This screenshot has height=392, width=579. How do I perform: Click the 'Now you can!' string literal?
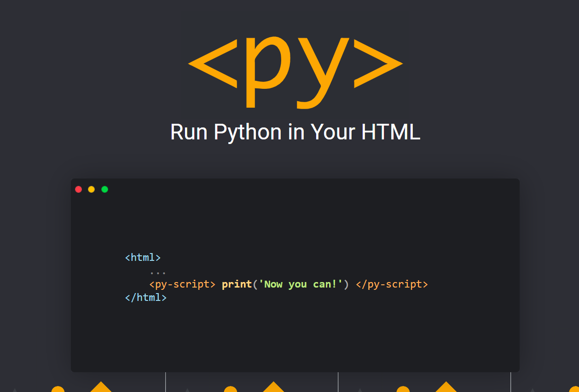pyautogui.click(x=300, y=284)
